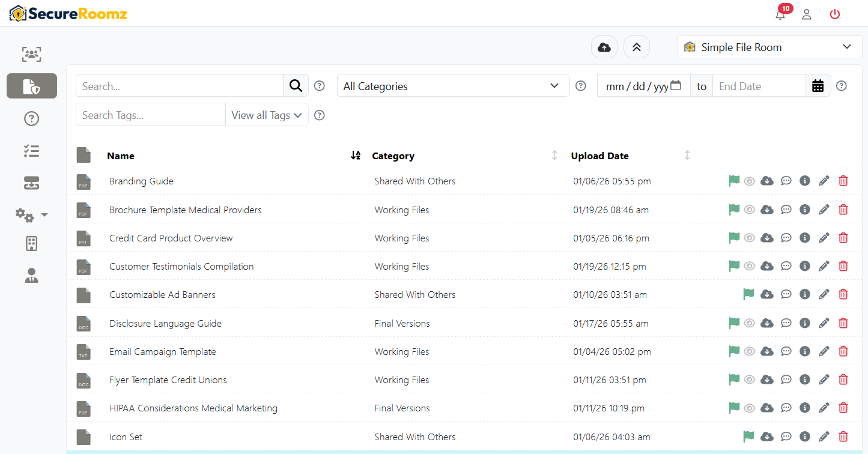This screenshot has width=868, height=454.
Task: Sort by the Name column header
Action: 121,156
